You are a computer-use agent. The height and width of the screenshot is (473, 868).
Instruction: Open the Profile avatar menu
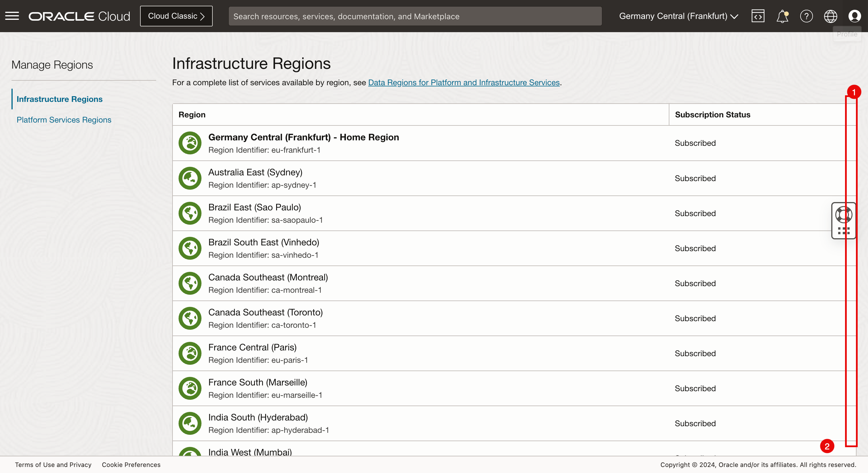coord(854,16)
